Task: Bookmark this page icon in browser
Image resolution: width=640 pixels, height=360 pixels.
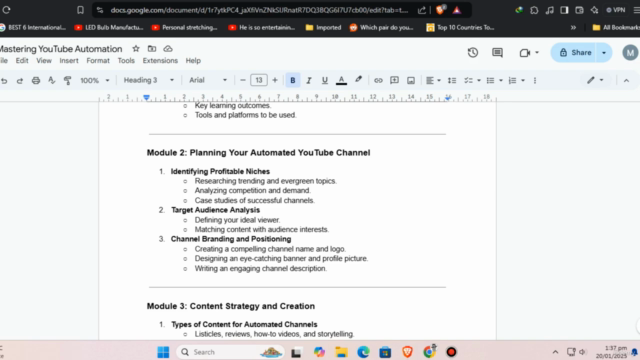Action: (x=80, y=10)
